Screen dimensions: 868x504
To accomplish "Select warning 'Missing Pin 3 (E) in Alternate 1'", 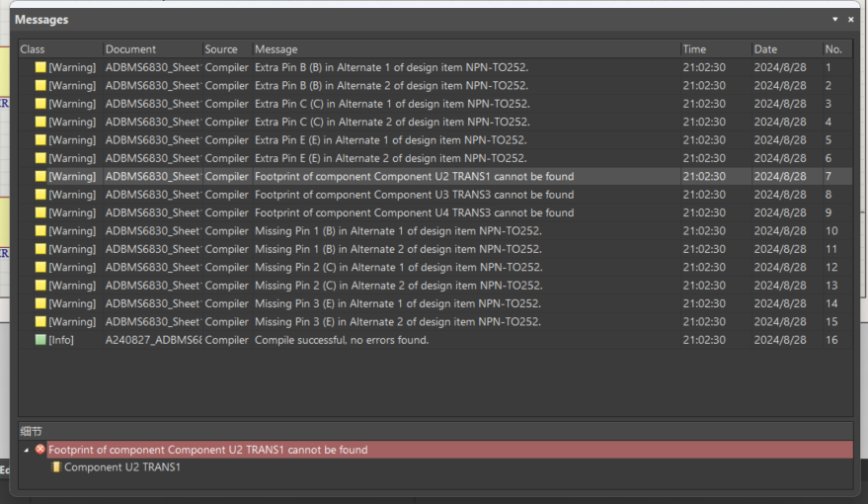I will tap(435, 303).
